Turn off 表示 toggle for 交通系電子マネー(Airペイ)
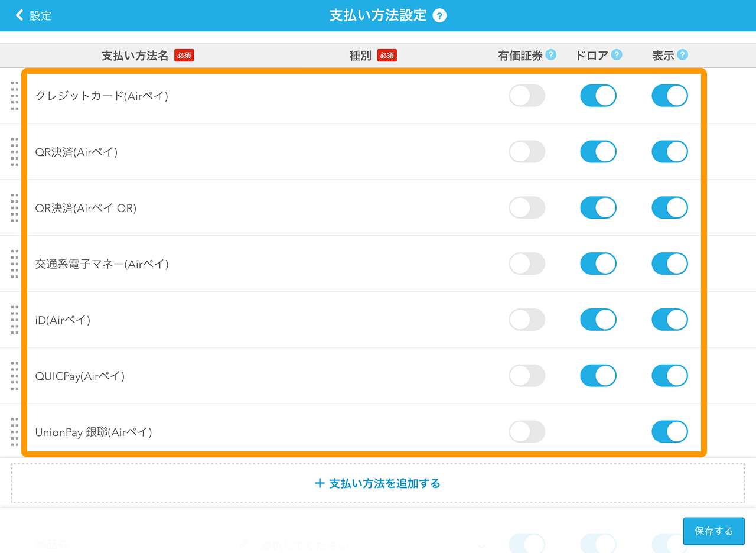Screen dimensions: 756x553 coord(669,264)
